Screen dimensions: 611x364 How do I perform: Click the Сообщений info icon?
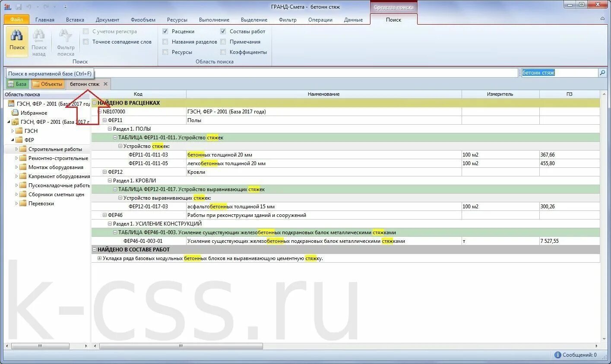(x=557, y=355)
